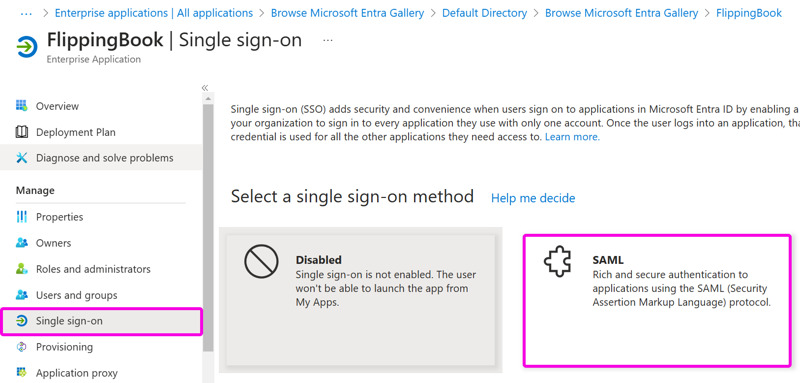Select the SAML sign-on method card
800x383 pixels.
(x=657, y=300)
